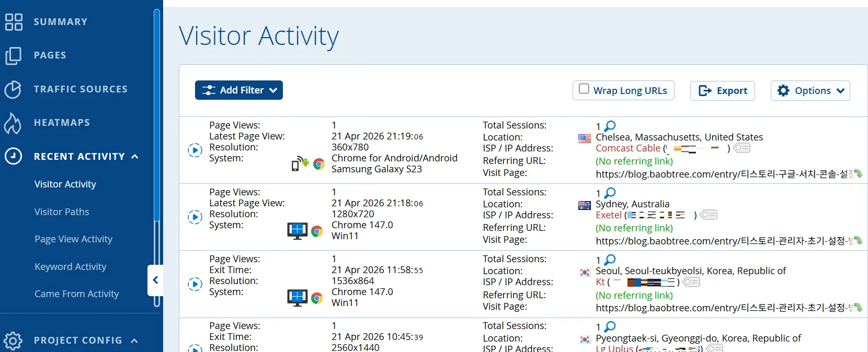Click the 1280x720 resolution value
This screenshot has width=868, height=352.
353,214
